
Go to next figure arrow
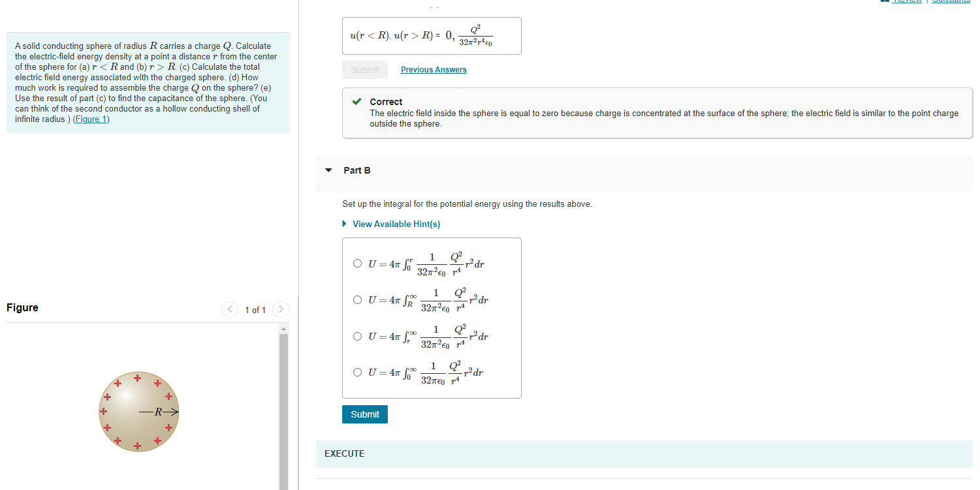pos(280,309)
